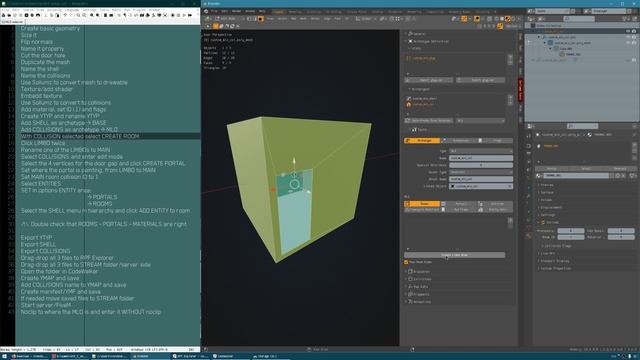Adjust the Special Attribute number field
640x360 pixels.
481,165
